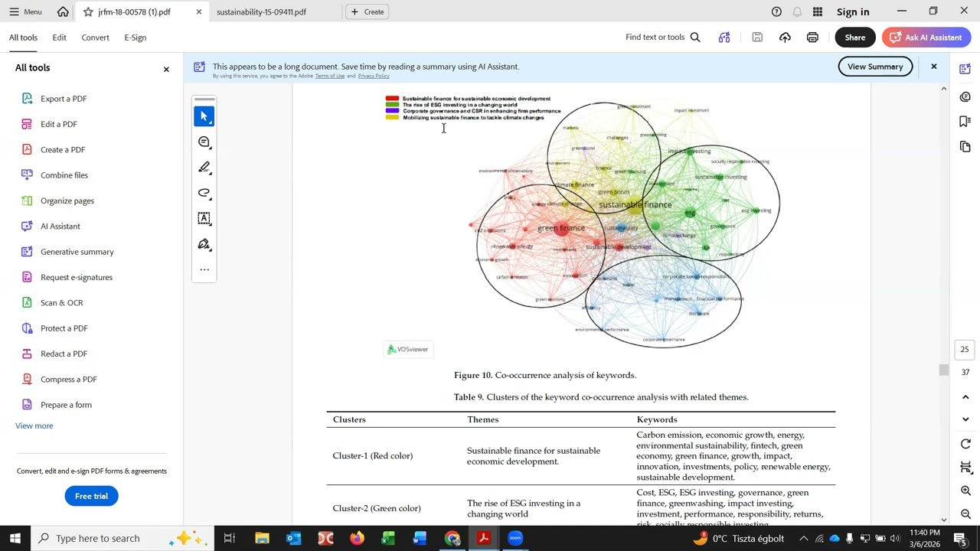Click the print icon in toolbar
The width and height of the screenshot is (980, 551).
812,37
